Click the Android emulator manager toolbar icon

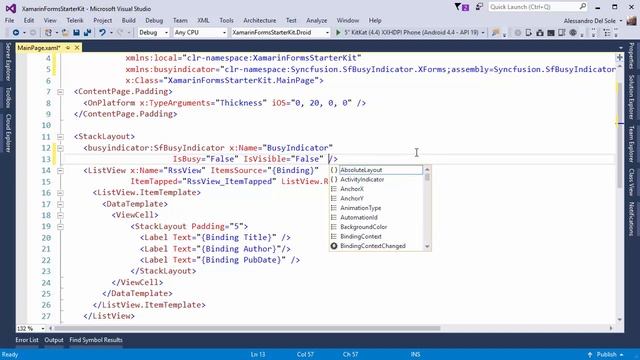tap(562, 32)
